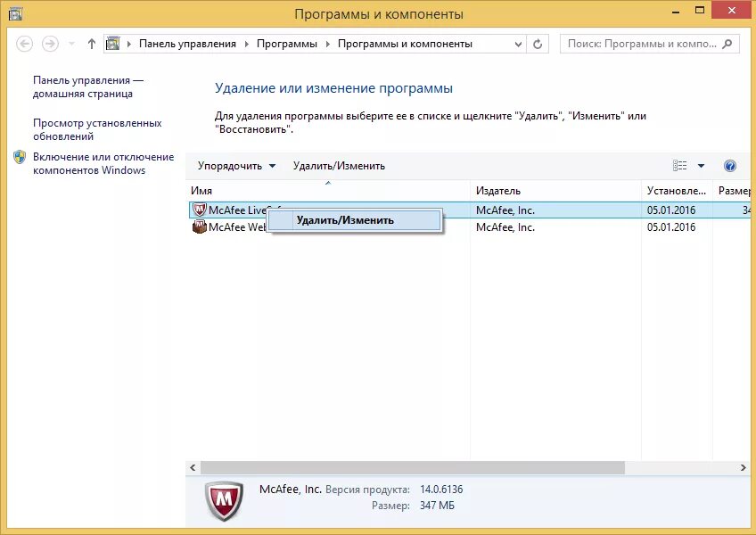
Task: Open 'Панель управления — домашняя страница' link
Action: coord(88,86)
